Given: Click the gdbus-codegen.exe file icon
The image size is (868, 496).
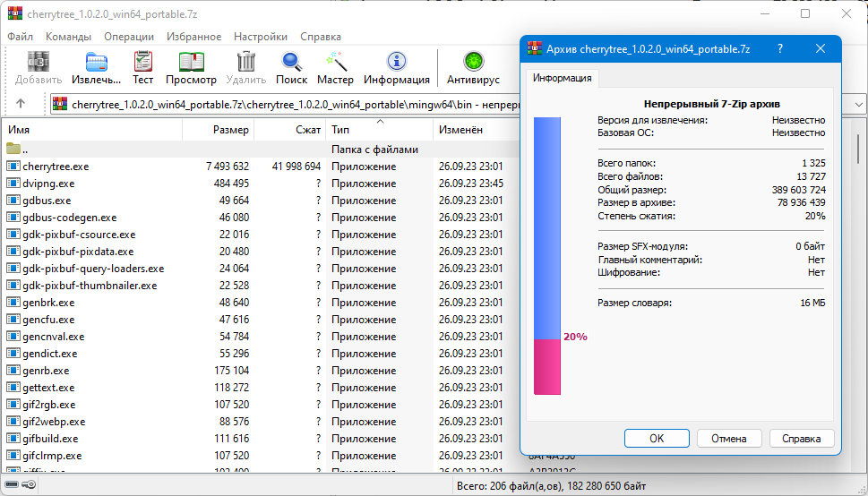Looking at the screenshot, I should [13, 217].
